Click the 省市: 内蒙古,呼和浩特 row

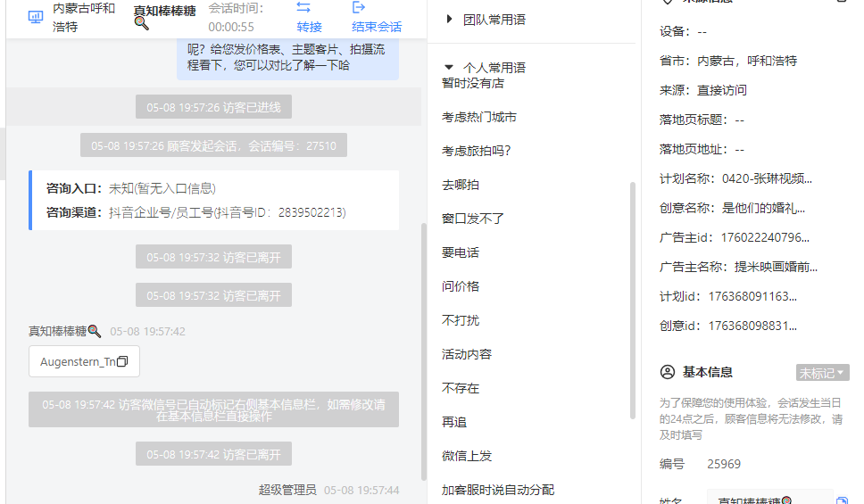point(728,61)
